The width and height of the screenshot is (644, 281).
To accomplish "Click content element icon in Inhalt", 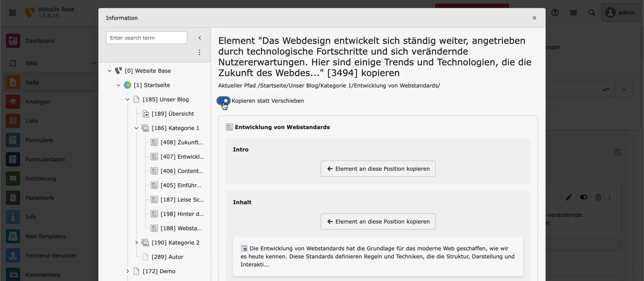I will (x=244, y=248).
